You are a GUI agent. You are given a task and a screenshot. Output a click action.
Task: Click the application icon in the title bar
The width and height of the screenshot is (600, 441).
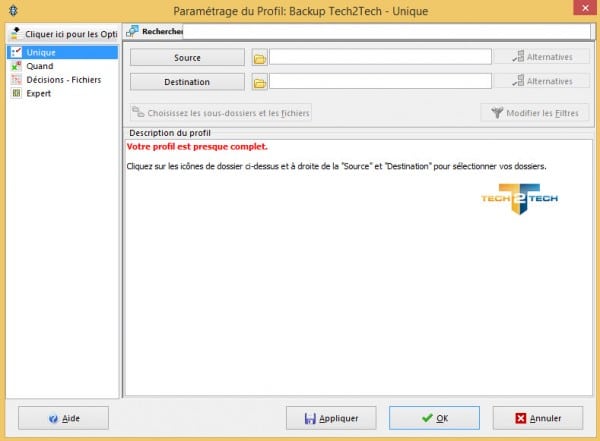click(11, 11)
